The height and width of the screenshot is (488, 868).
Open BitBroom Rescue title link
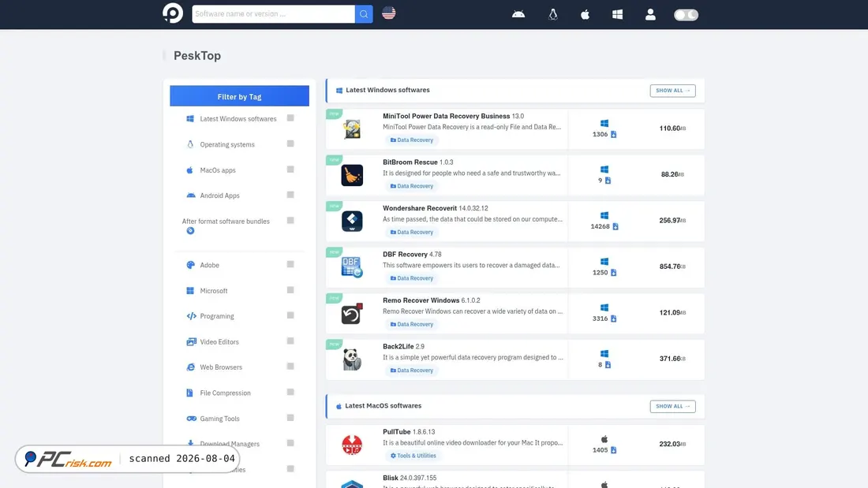[x=410, y=162]
